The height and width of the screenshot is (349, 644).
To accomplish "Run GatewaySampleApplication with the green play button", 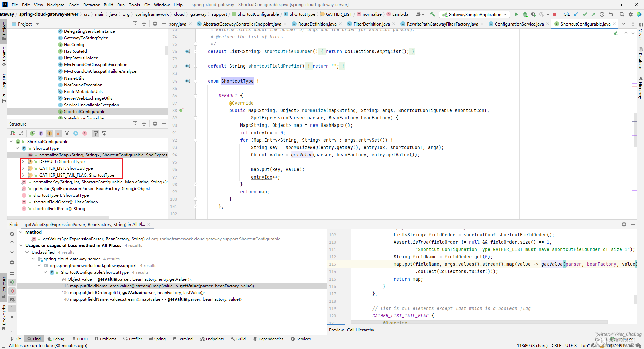I will [516, 14].
